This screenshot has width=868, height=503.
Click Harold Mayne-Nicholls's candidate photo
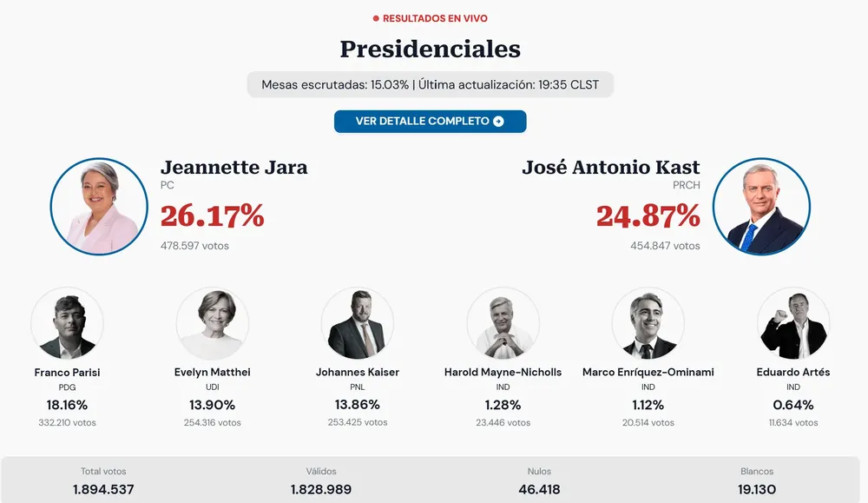tap(503, 322)
